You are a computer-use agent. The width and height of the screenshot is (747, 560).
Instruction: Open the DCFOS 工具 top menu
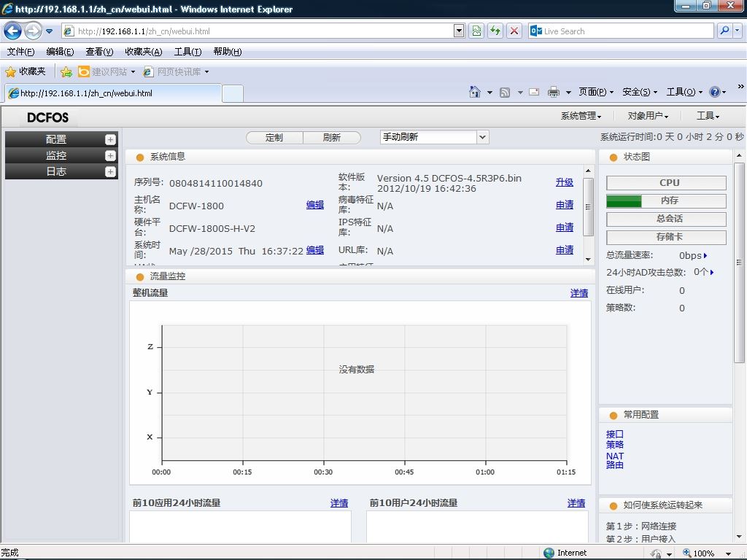[x=708, y=116]
